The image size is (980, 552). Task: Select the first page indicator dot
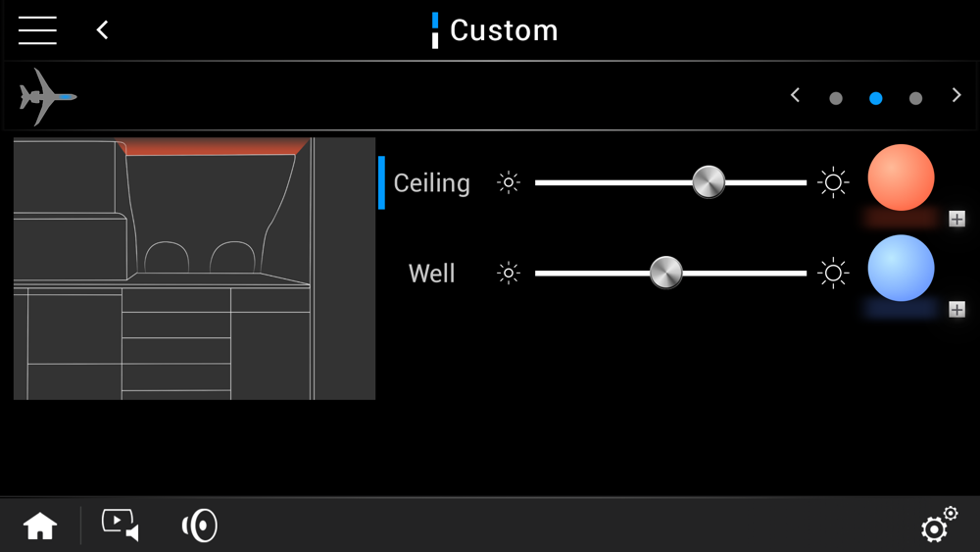[836, 98]
